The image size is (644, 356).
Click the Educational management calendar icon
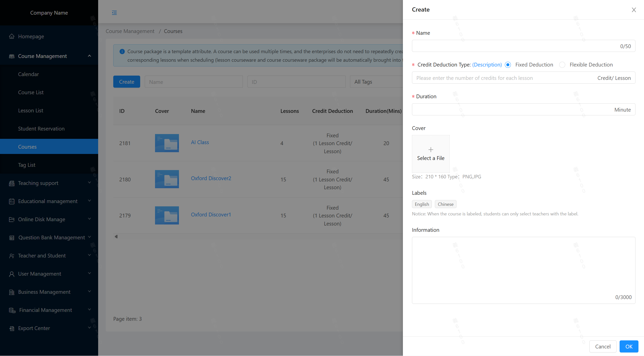12,201
